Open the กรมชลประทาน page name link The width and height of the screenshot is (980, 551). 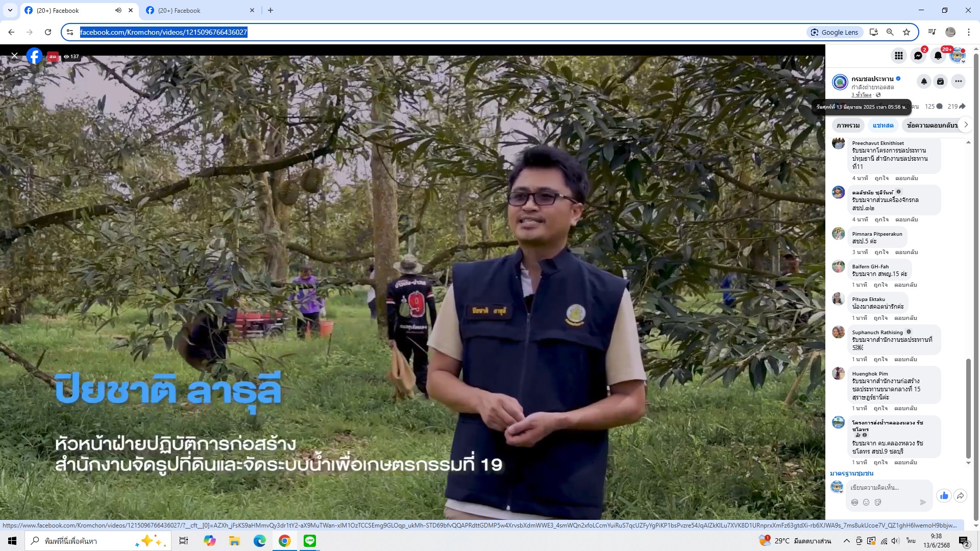(872, 79)
